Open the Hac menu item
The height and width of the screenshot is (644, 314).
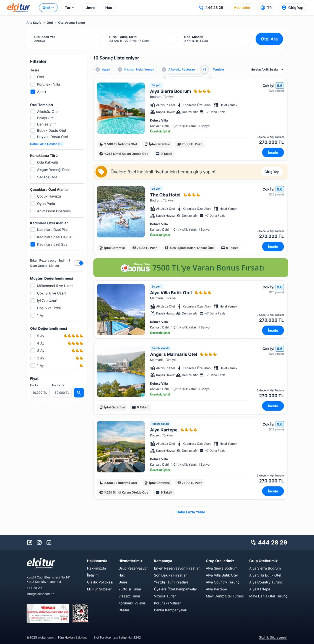109,8
